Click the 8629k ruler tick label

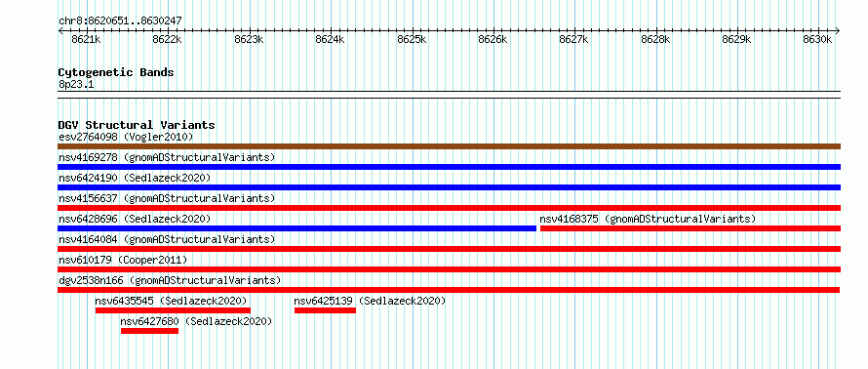tap(736, 40)
